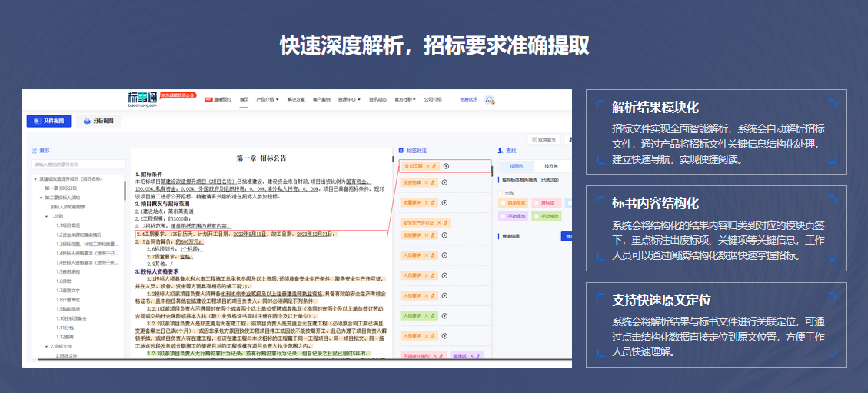Image resolution: width=868 pixels, height=393 pixels.
Task: Open the 官方社群 dropdown menu
Action: point(406,100)
